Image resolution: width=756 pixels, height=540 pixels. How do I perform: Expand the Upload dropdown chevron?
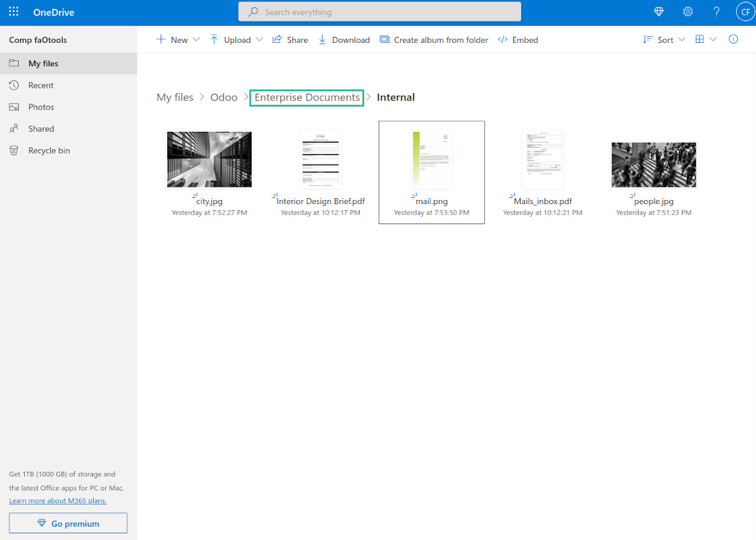click(x=260, y=39)
